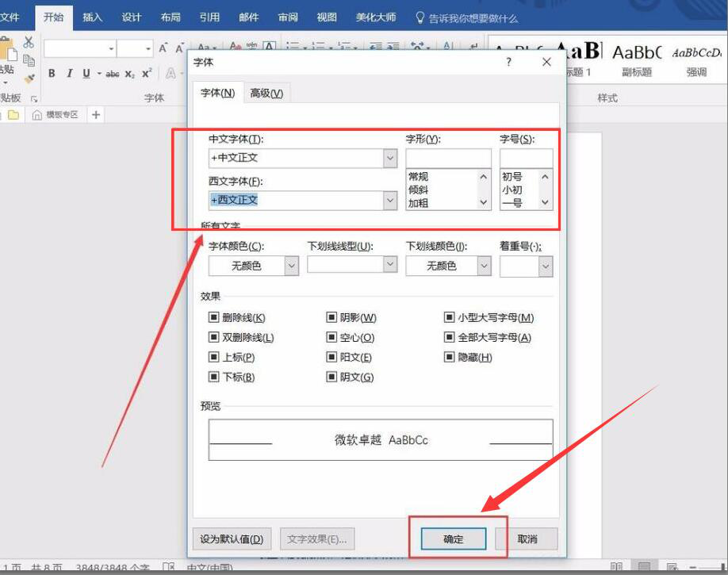728x575 pixels.
Task: Open the Text Effects outlined A icon
Action: [x=171, y=74]
